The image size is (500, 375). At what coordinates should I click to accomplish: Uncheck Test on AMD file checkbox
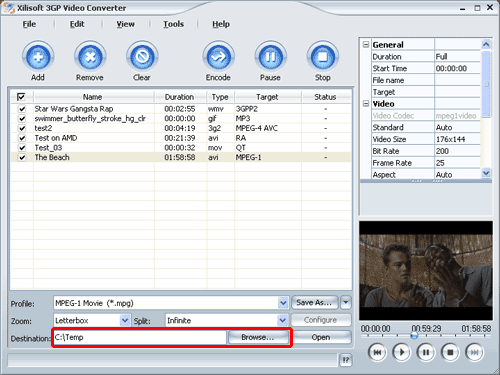[22, 138]
